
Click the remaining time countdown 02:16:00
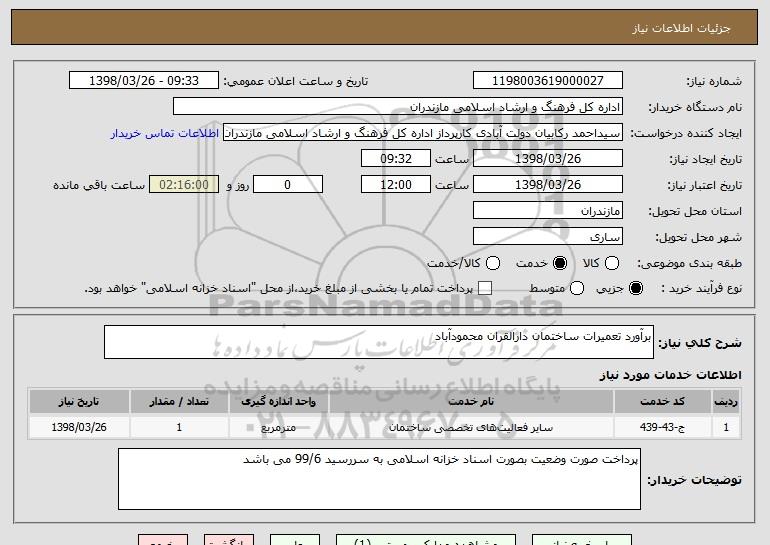[184, 185]
